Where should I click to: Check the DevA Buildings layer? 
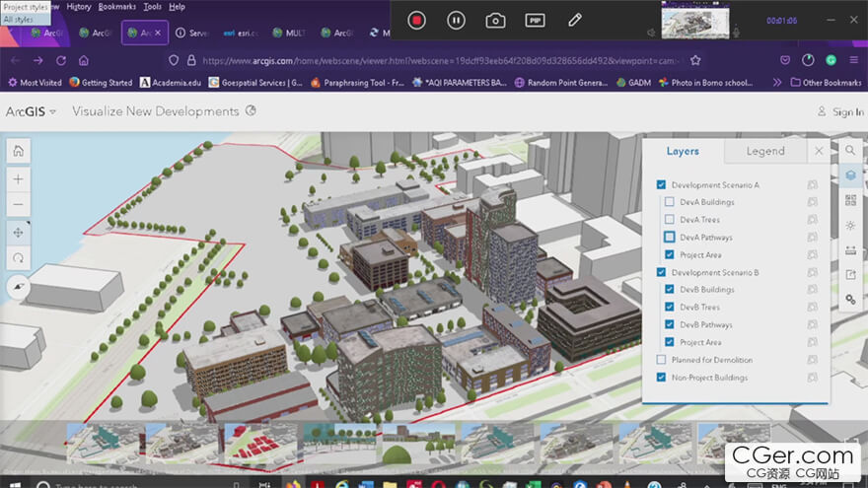[670, 202]
